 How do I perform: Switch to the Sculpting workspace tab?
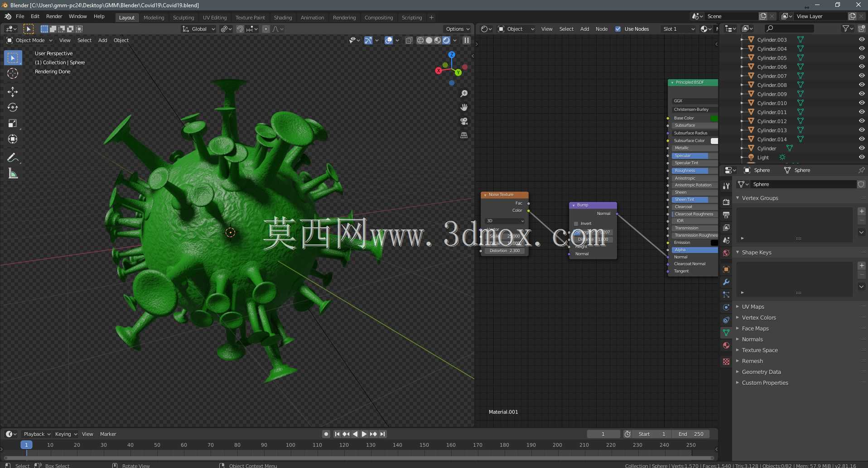[183, 18]
